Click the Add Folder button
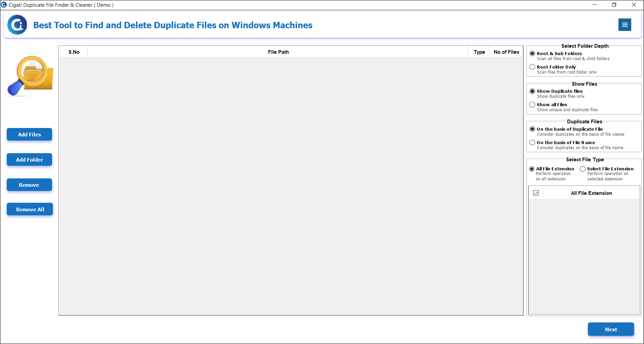 30,160
